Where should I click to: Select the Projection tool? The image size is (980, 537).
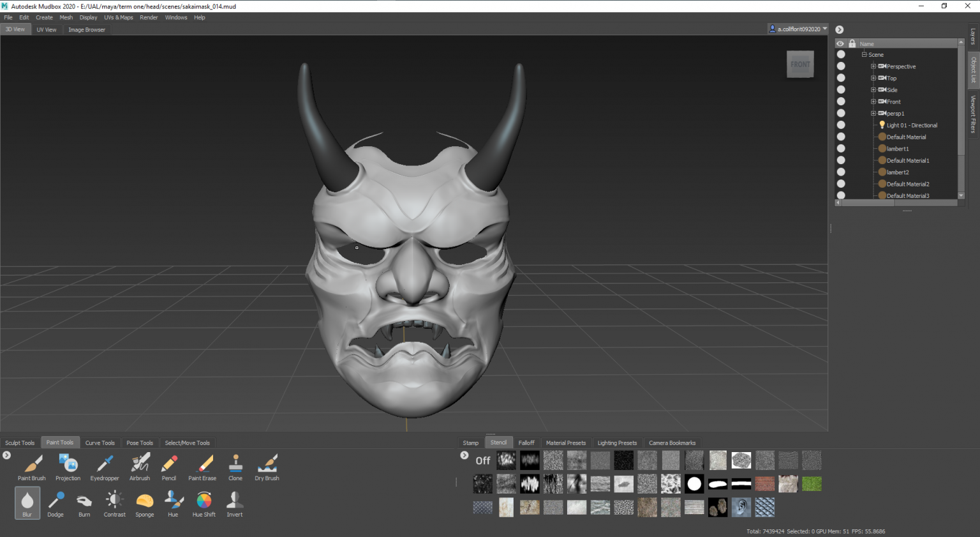pyautogui.click(x=68, y=467)
